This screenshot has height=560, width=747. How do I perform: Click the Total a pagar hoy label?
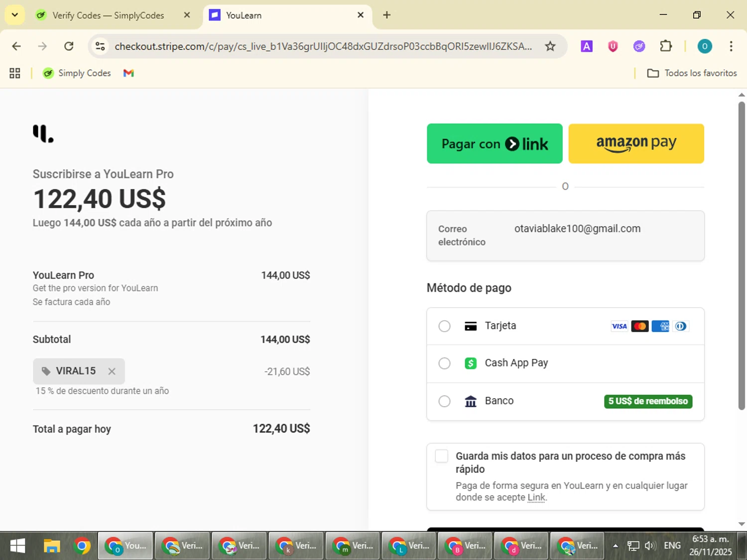pos(72,429)
